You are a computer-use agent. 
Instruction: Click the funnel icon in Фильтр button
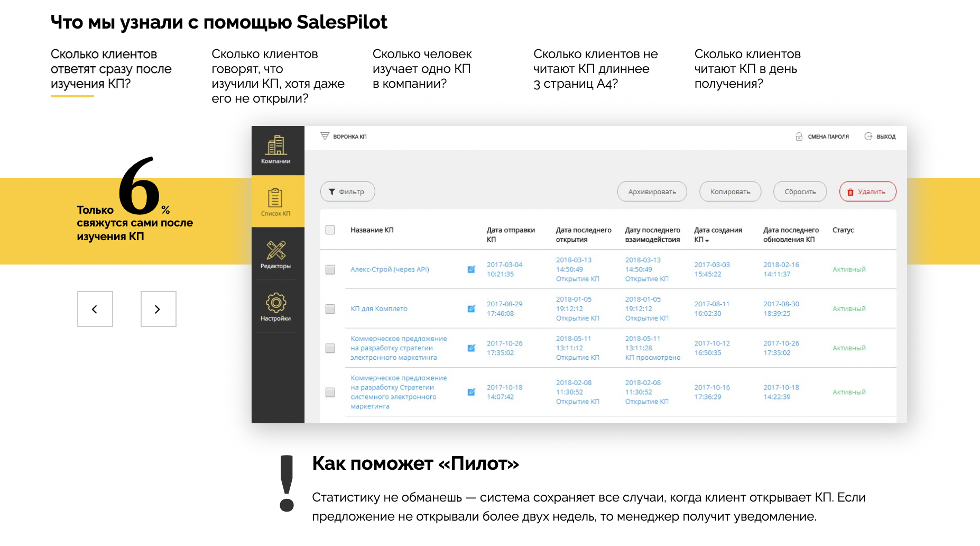click(x=332, y=192)
